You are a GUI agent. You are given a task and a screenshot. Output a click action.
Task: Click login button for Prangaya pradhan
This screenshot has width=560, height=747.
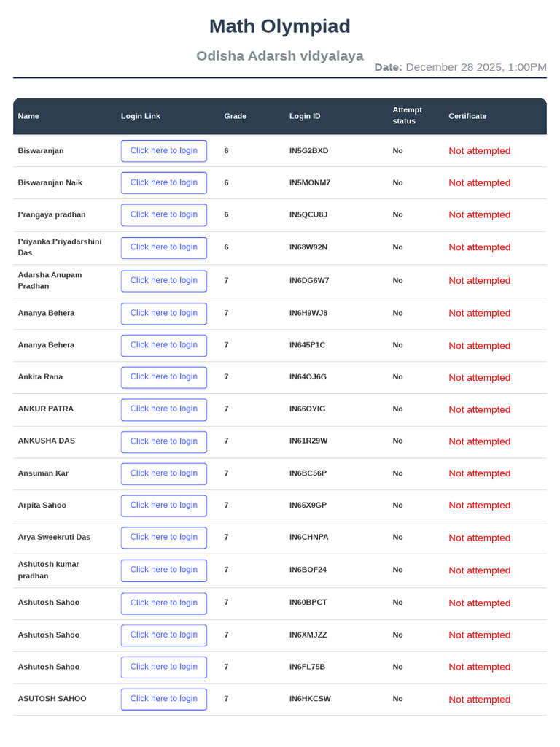click(x=164, y=215)
